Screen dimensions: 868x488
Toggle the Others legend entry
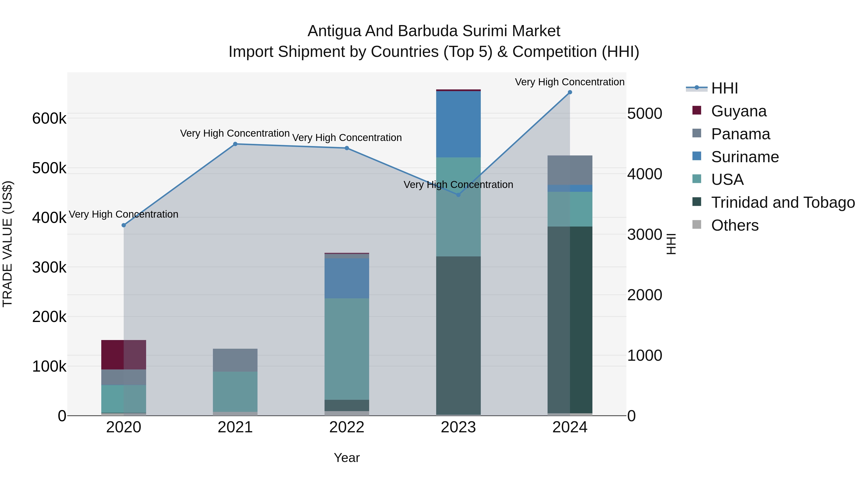725,225
